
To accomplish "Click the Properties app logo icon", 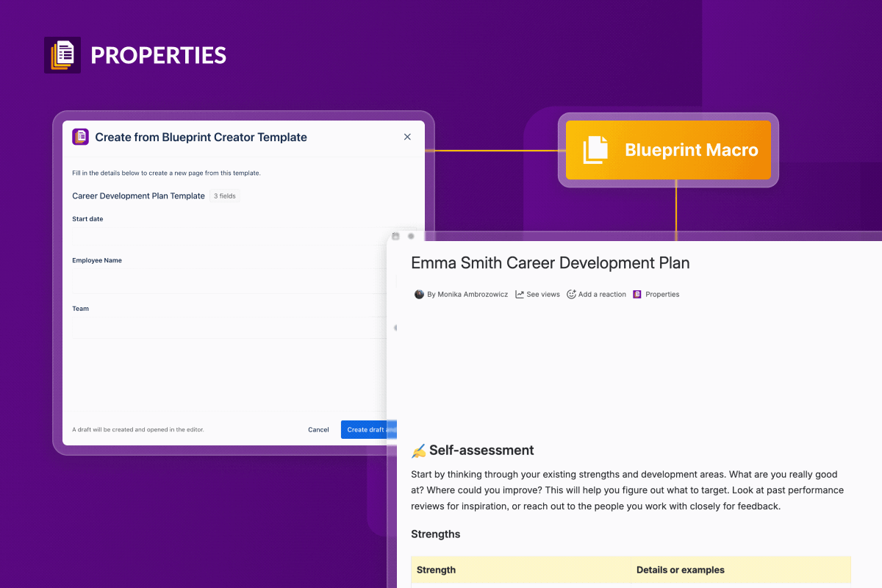I will pyautogui.click(x=62, y=55).
